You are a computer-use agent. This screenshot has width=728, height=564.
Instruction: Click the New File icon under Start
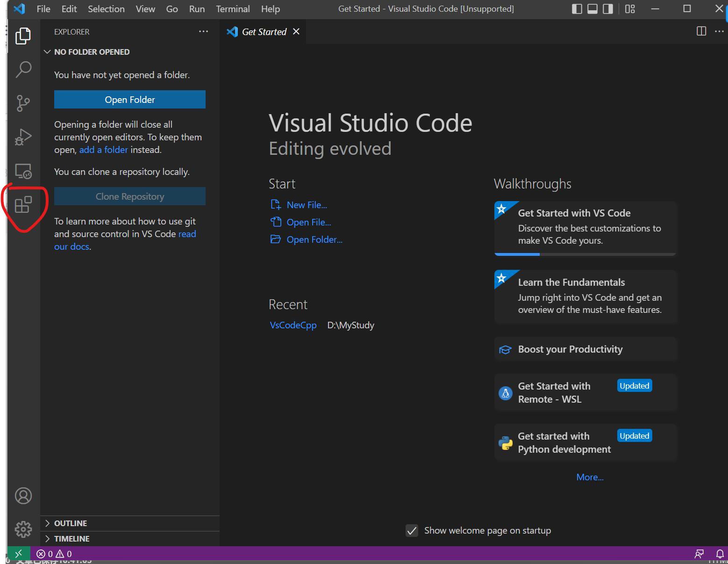276,205
